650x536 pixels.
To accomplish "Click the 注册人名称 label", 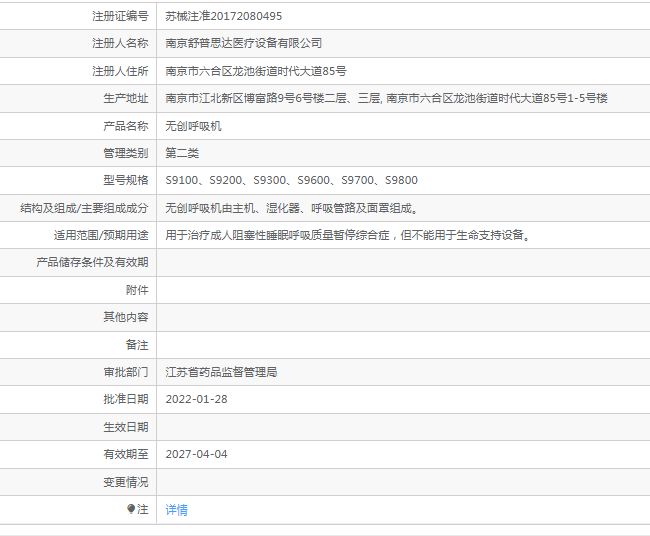I will tap(120, 43).
